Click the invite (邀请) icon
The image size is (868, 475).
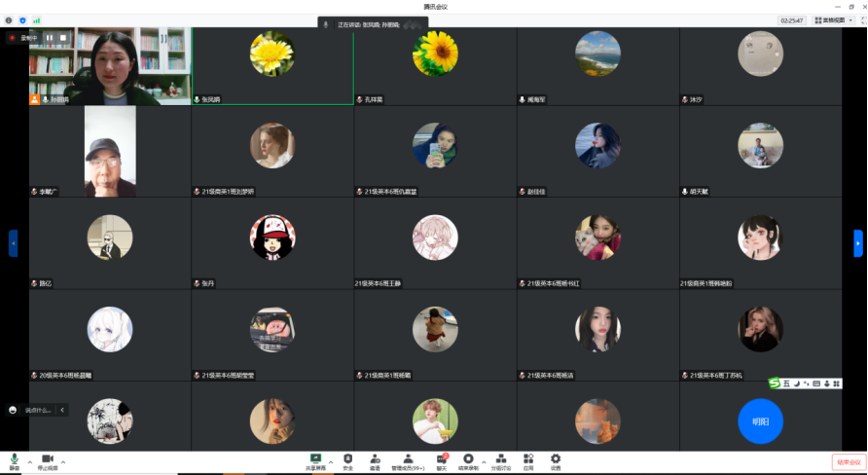(375, 459)
